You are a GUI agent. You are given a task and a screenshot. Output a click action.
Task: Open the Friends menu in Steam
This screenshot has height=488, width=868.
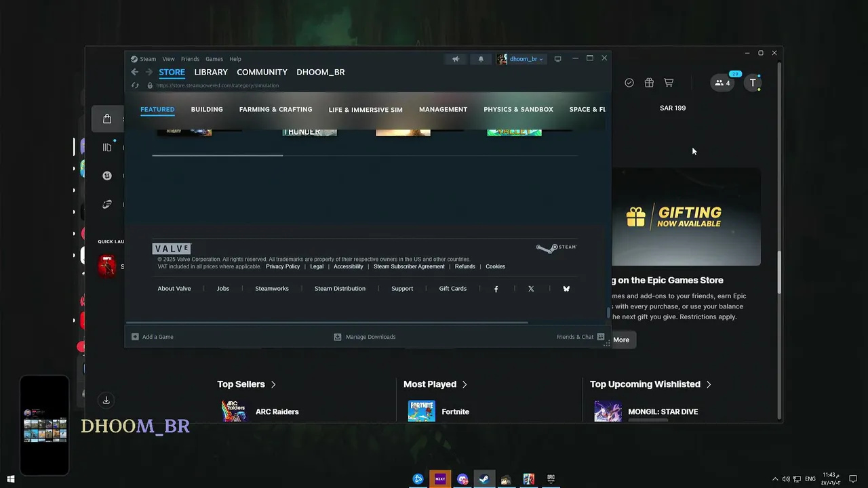click(190, 59)
